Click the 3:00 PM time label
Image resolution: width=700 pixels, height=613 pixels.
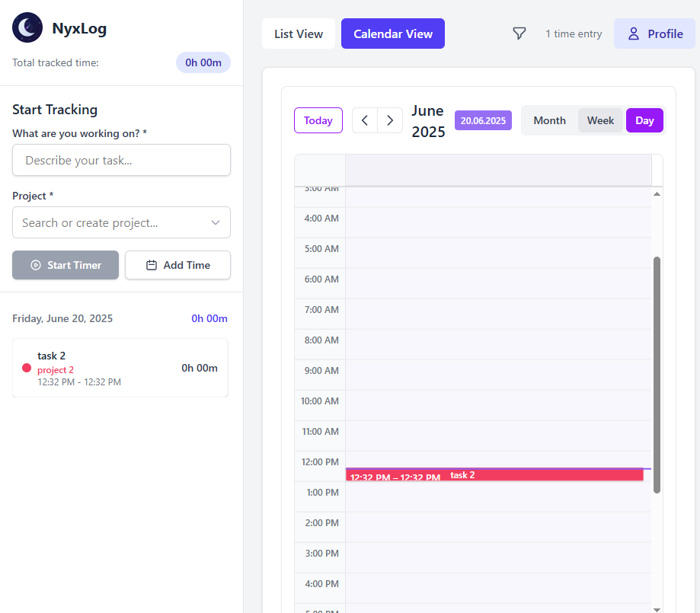pos(322,553)
